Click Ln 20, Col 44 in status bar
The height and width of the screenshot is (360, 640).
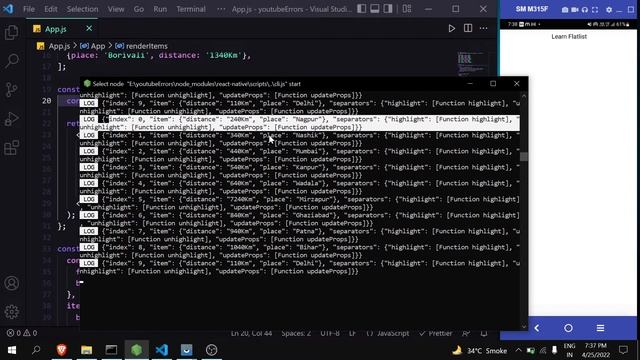pyautogui.click(x=251, y=333)
